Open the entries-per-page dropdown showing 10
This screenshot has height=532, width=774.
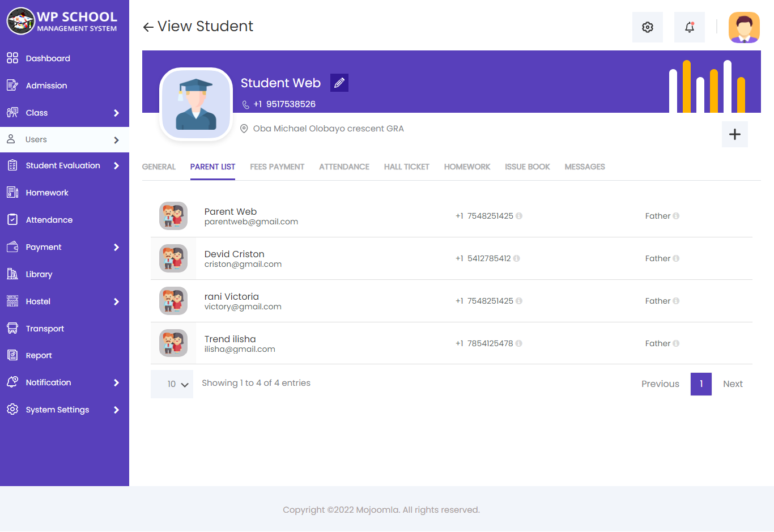pyautogui.click(x=172, y=384)
